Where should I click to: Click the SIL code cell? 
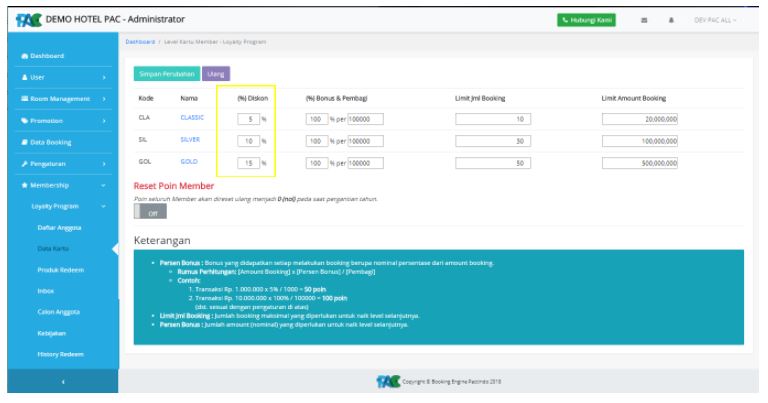pos(143,140)
